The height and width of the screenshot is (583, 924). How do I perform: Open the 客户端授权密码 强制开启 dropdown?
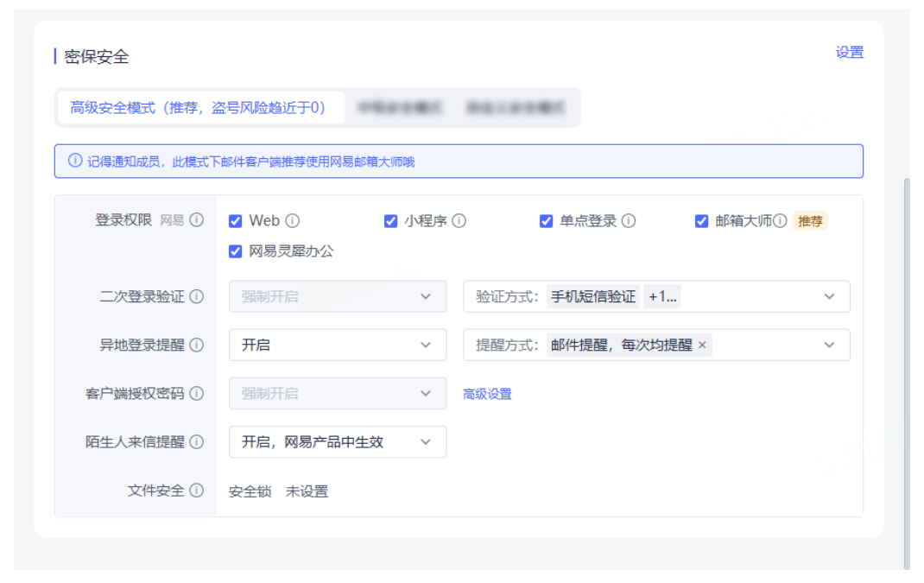coord(337,393)
